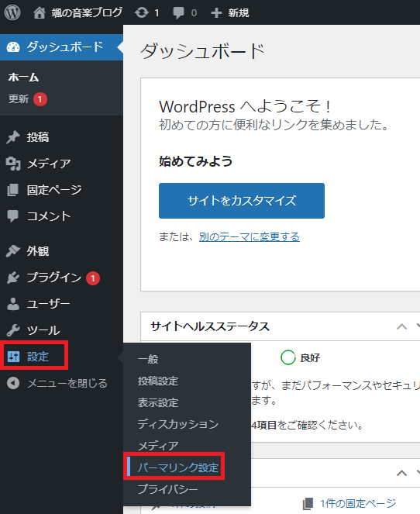This screenshot has height=514, width=420.
Task: Click the プラグイン update count badge
Action: click(93, 278)
